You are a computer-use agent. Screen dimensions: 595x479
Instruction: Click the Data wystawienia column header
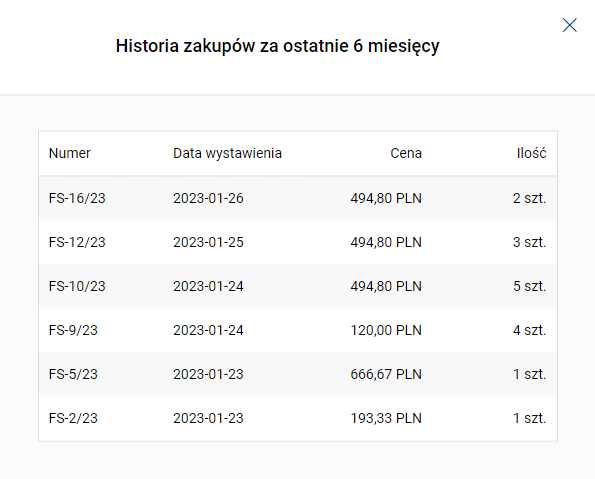click(227, 153)
